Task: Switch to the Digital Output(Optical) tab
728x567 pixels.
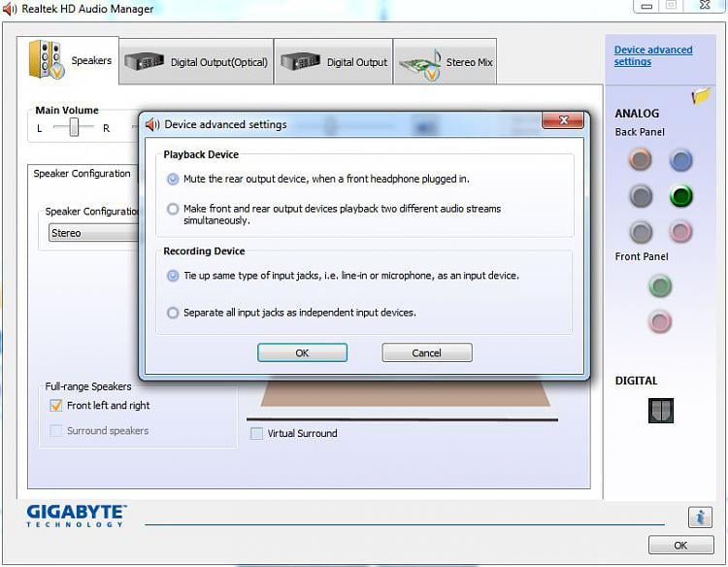Action: point(196,61)
